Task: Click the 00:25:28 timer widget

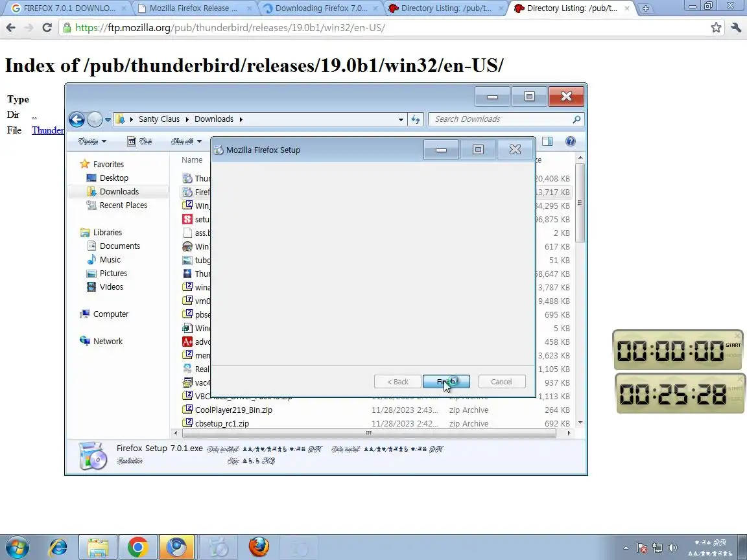Action: (680, 393)
